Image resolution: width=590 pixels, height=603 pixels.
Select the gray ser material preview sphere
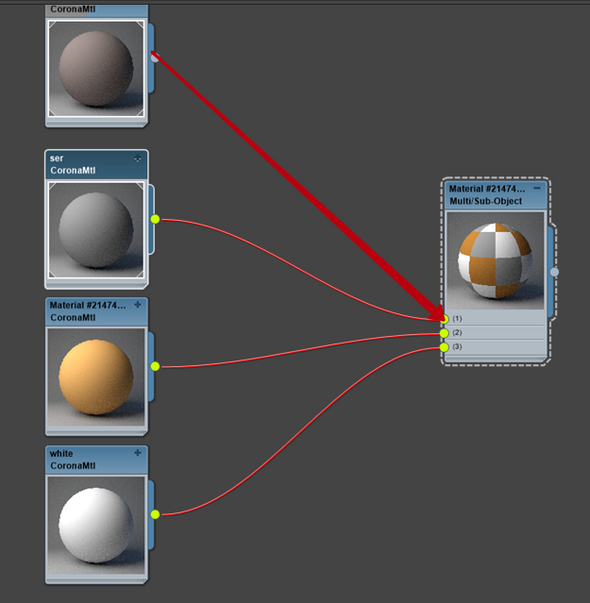[96, 230]
